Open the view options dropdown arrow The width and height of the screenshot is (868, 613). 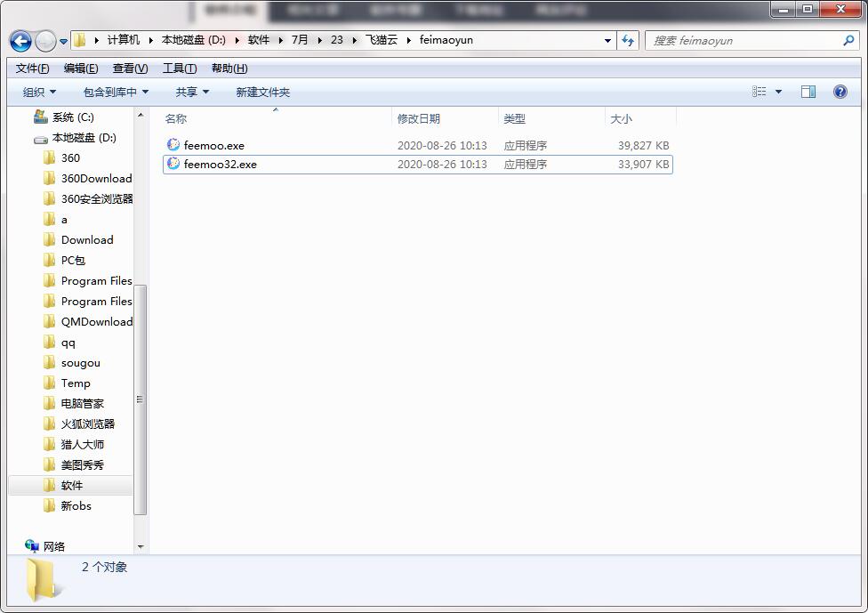pos(778,92)
